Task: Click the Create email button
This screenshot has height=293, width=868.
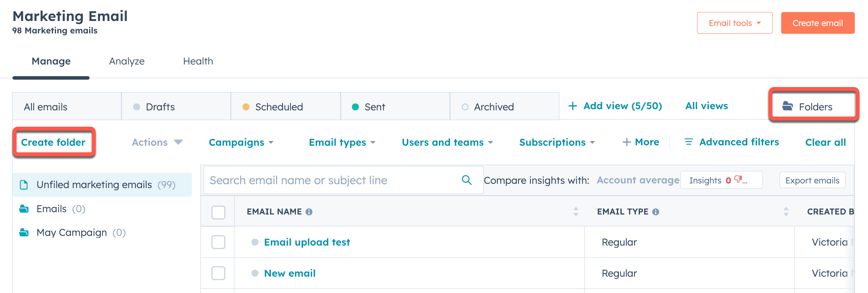Action: [818, 23]
